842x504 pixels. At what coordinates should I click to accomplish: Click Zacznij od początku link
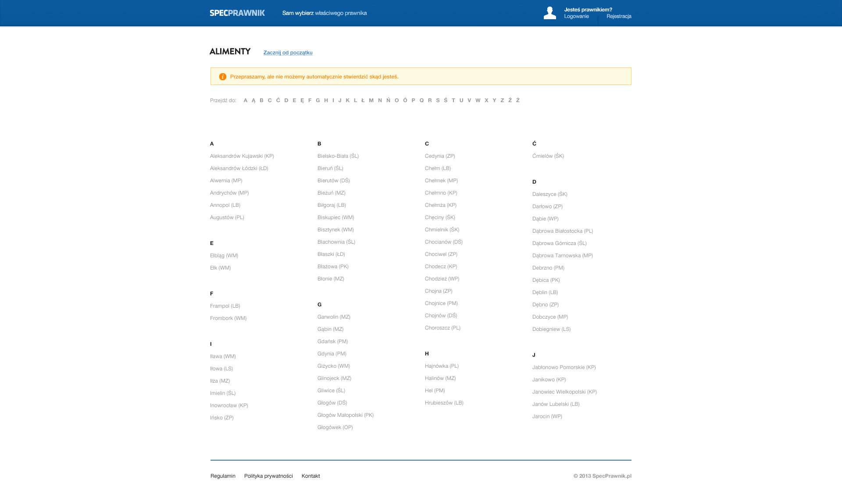288,53
